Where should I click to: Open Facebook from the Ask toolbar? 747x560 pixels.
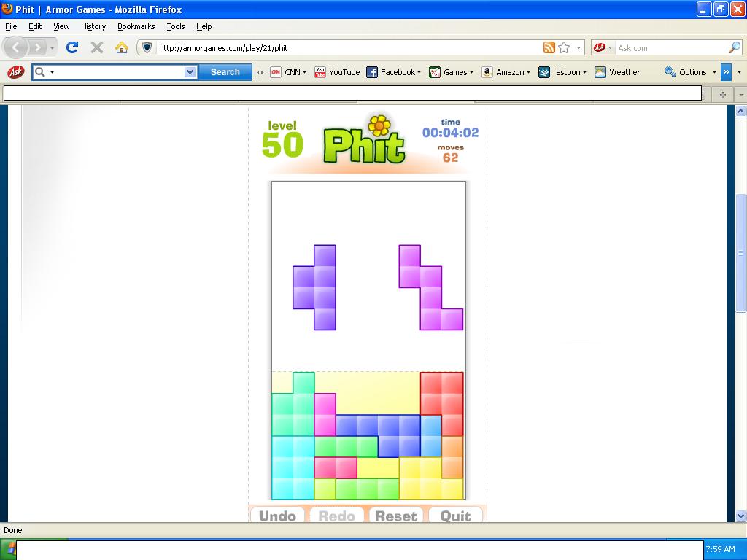(393, 72)
